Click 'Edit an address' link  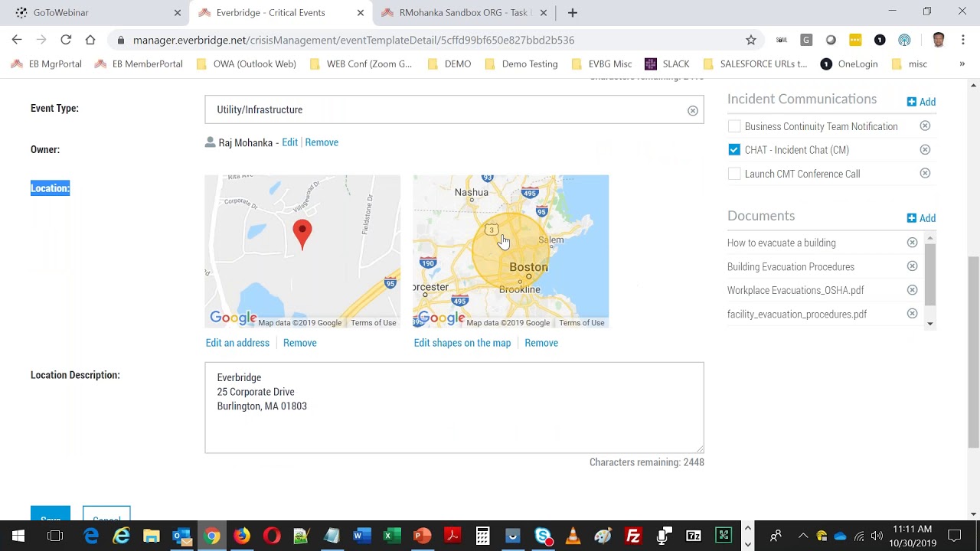(x=237, y=343)
